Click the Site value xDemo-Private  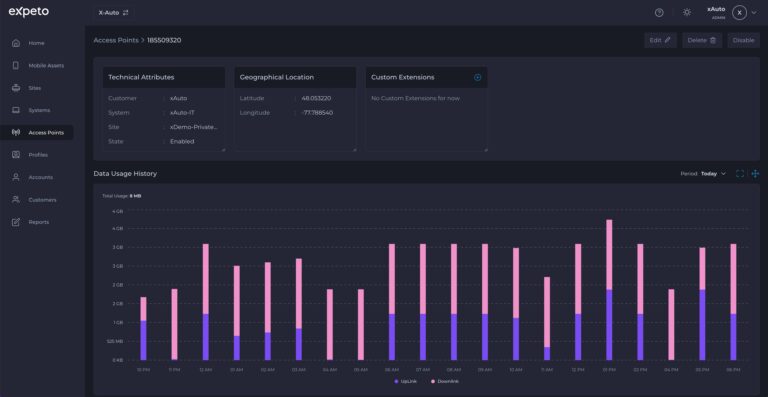(x=193, y=127)
